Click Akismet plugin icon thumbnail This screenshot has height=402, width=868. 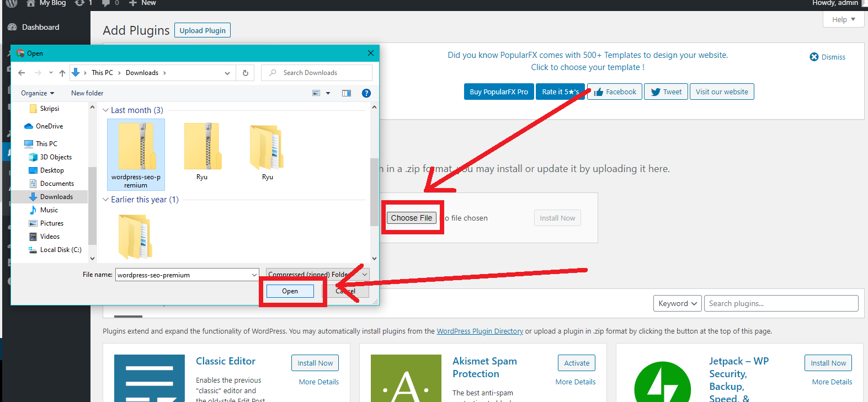point(406,378)
